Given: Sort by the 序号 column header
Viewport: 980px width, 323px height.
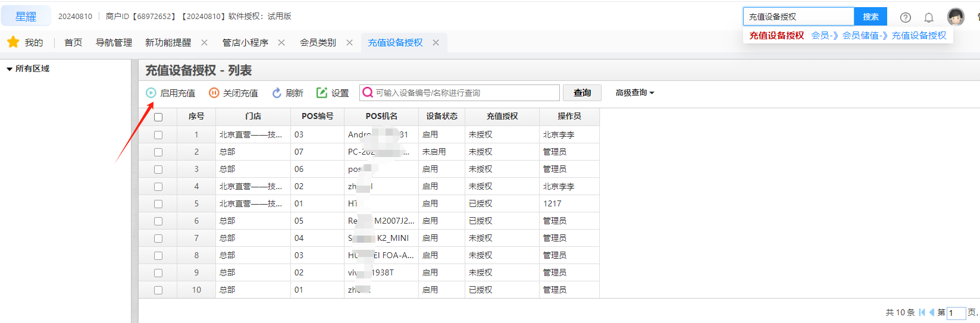Looking at the screenshot, I should coord(196,117).
